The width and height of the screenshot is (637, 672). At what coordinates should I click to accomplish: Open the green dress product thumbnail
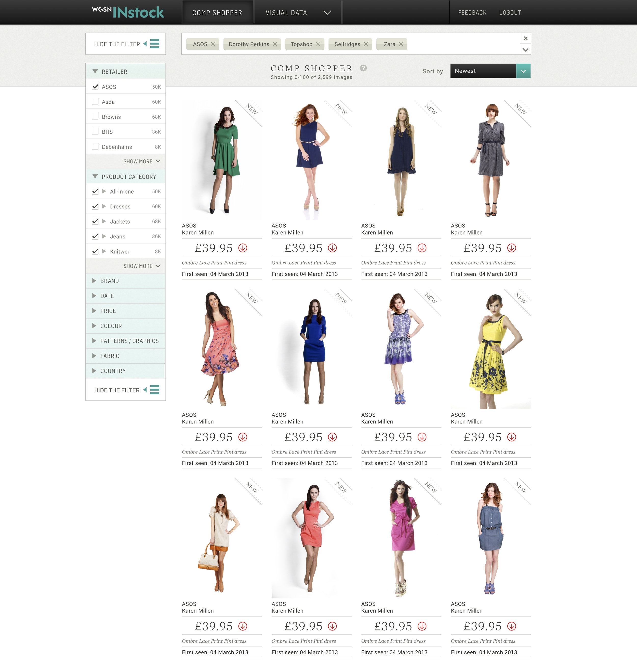(x=222, y=160)
